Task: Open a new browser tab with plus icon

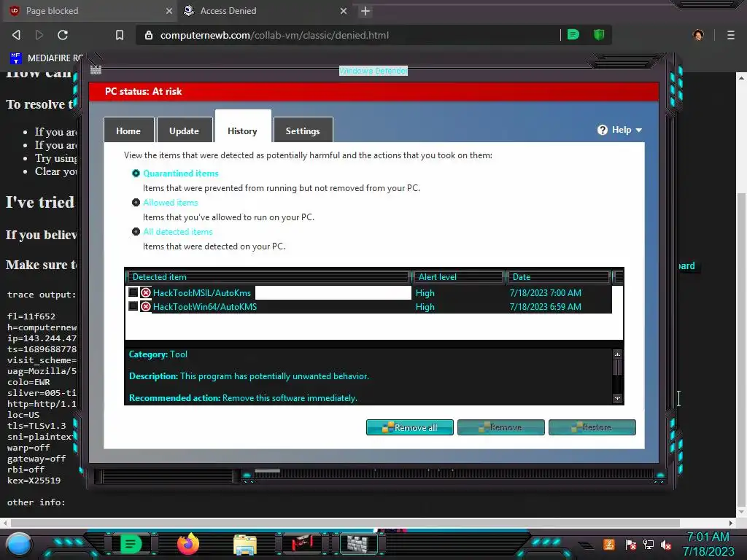Action: coord(365,11)
